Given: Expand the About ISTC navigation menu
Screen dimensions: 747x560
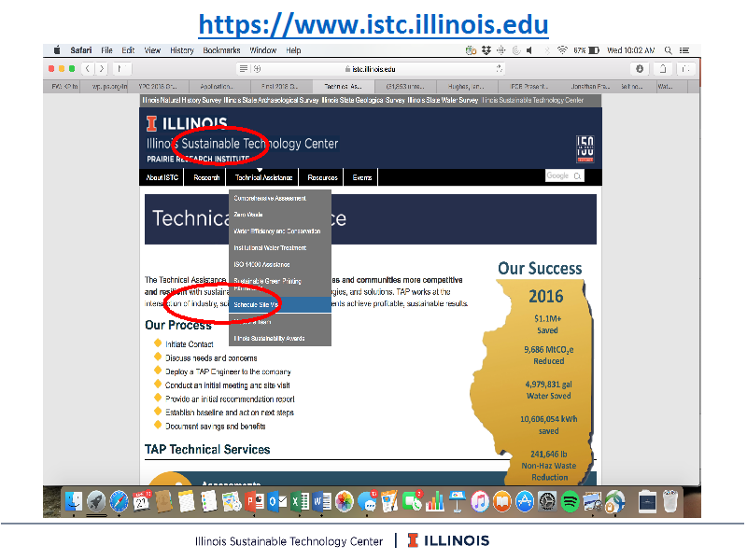Looking at the screenshot, I should tap(162, 177).
